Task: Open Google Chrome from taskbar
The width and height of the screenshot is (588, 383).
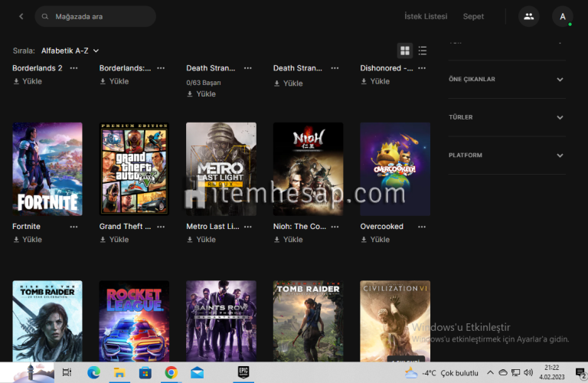Action: click(x=171, y=372)
